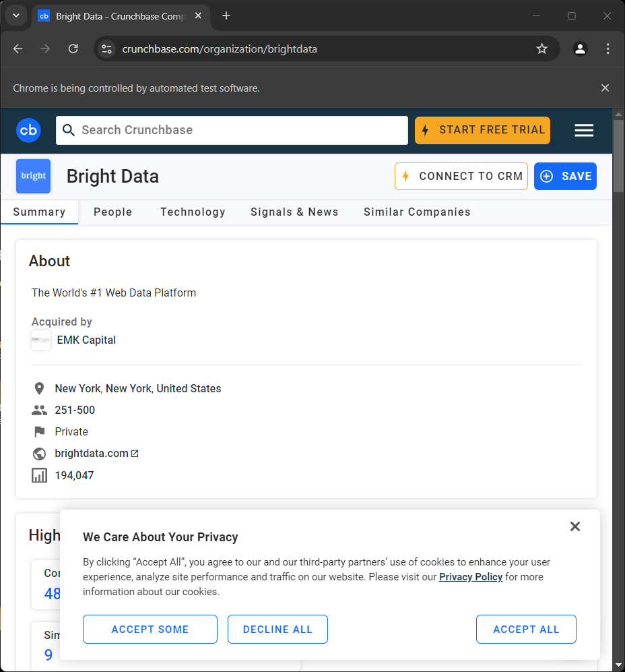
Task: Bookmark page with the star icon
Action: coord(541,49)
